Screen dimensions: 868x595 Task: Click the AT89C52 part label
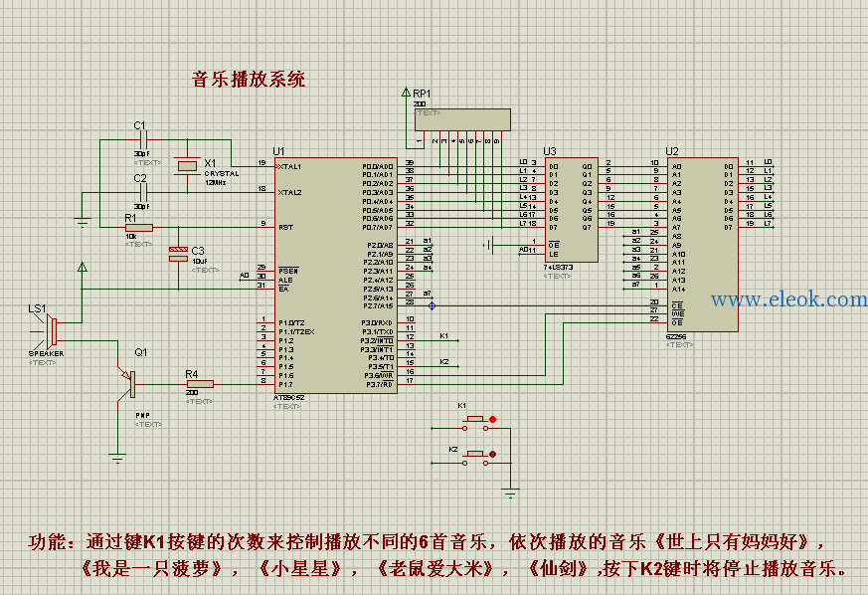point(289,398)
